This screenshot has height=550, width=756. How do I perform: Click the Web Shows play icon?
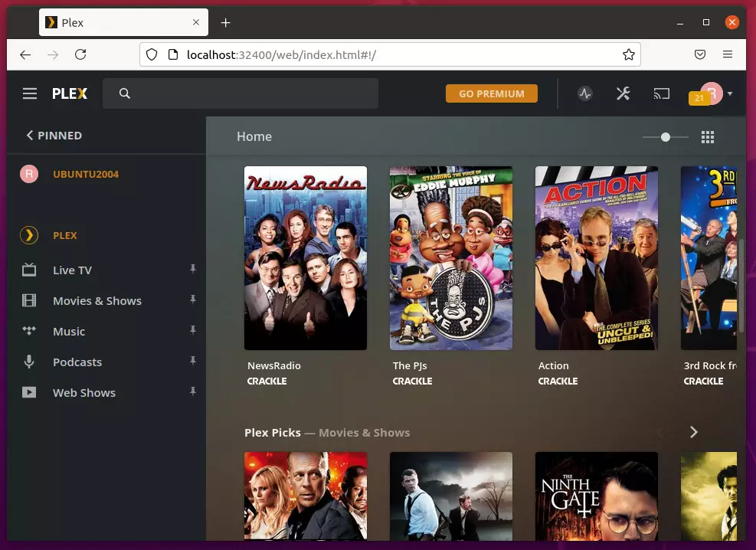[29, 392]
